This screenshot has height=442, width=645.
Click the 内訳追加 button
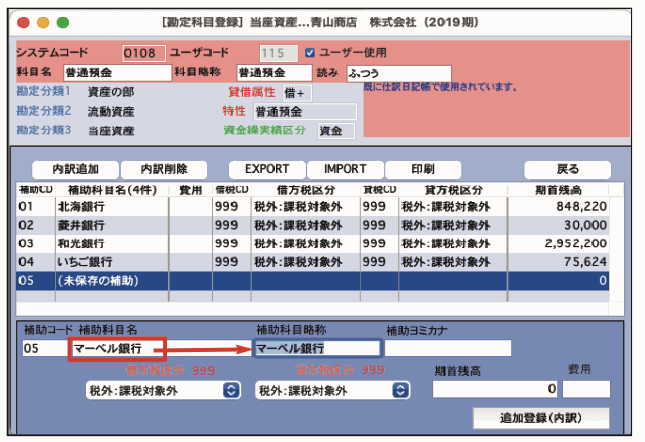[x=75, y=169]
